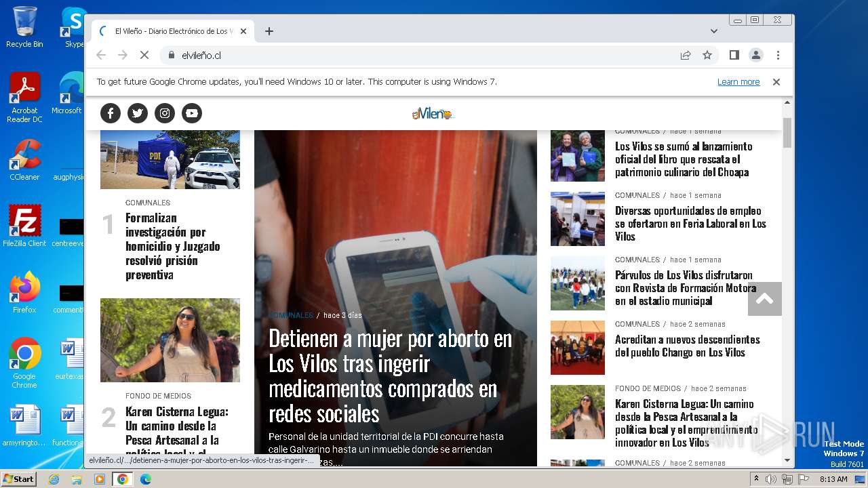Open Chrome profile avatar

[x=756, y=55]
